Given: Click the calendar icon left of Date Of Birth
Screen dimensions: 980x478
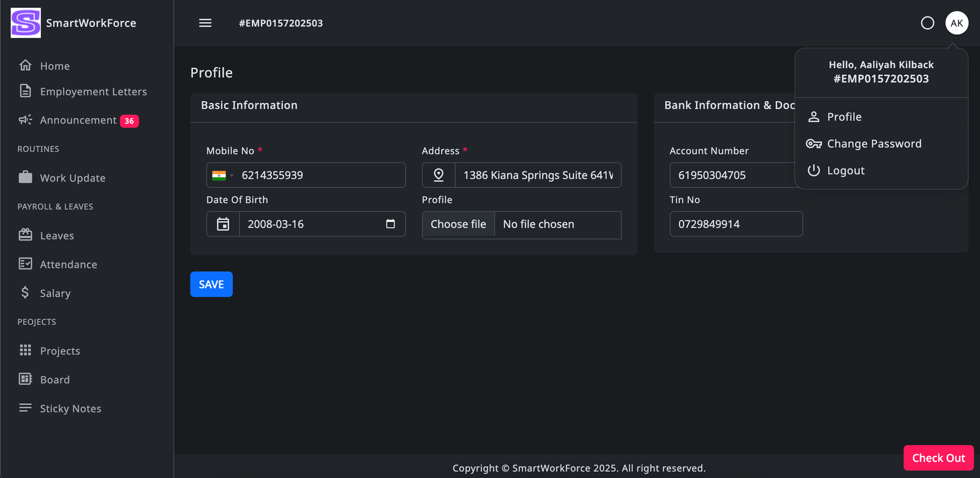Looking at the screenshot, I should [223, 224].
